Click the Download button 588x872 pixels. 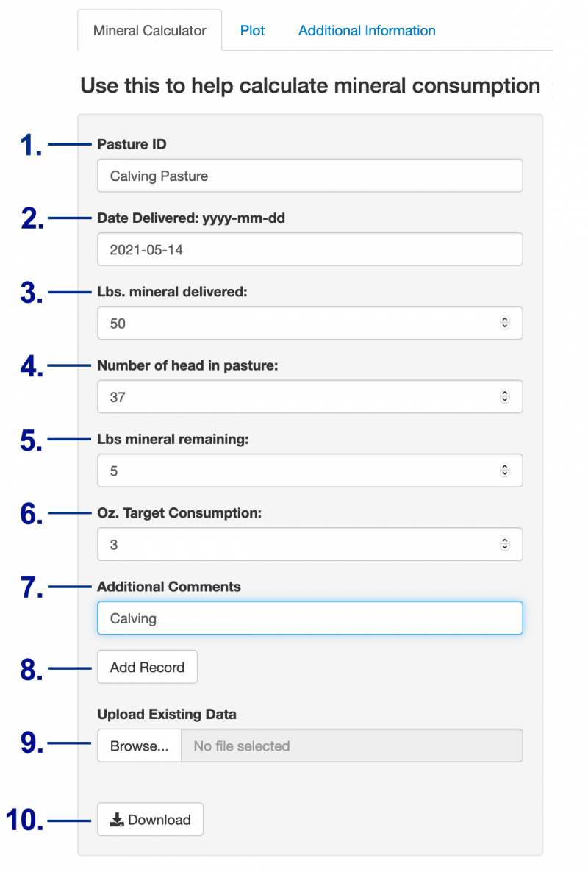(x=150, y=819)
